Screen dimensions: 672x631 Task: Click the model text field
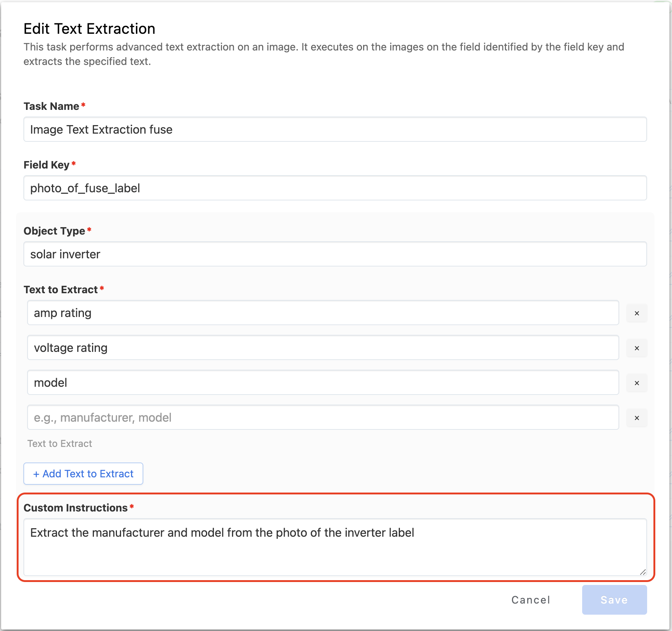tap(323, 383)
